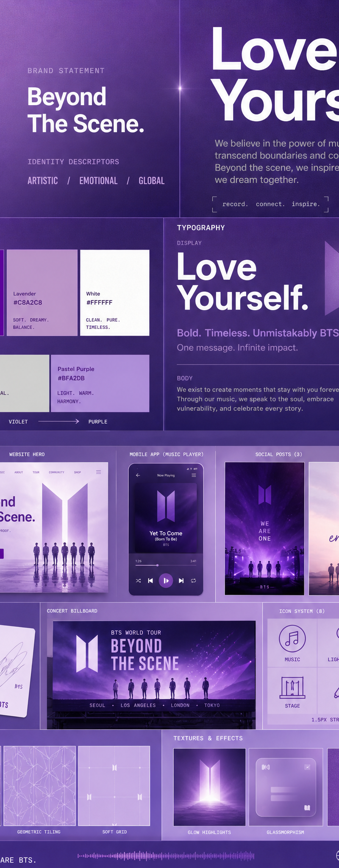Click LOS ANGELES on the concert billboard
The image size is (339, 868).
pos(138,705)
